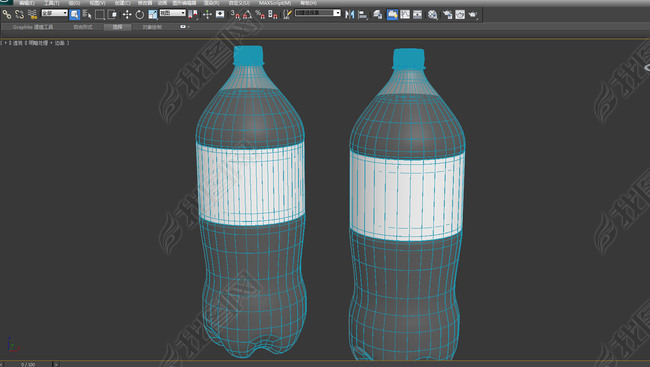Select the Select and Move tool

pyautogui.click(x=127, y=15)
